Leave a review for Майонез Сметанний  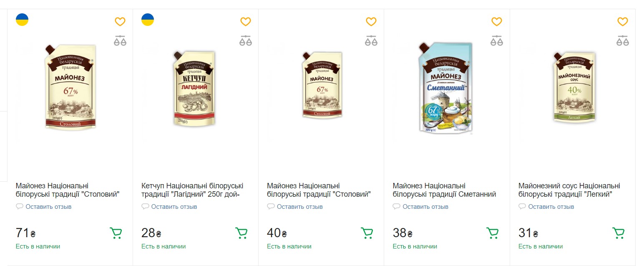[426, 206]
